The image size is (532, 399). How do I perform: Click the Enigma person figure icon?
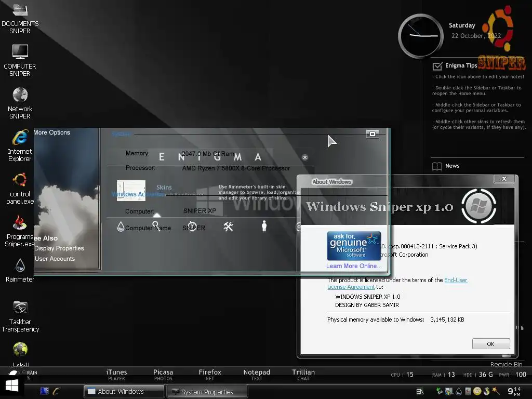pos(264,226)
